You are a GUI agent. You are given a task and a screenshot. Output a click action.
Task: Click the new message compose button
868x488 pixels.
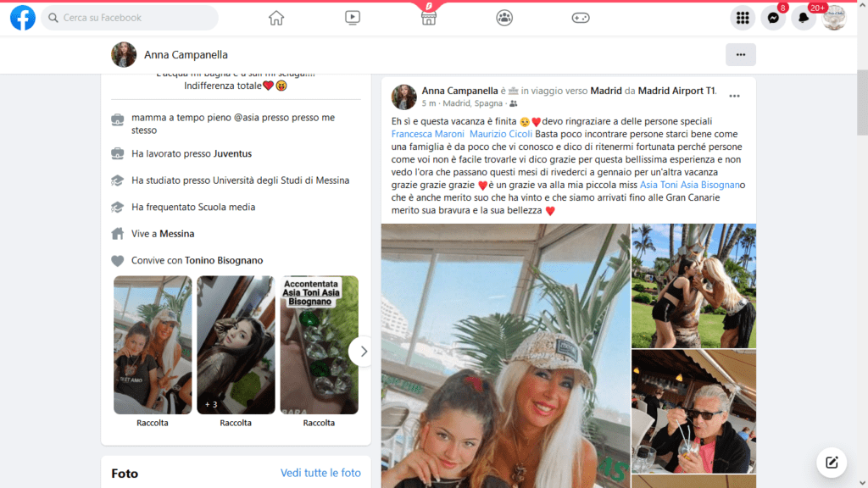[832, 463]
